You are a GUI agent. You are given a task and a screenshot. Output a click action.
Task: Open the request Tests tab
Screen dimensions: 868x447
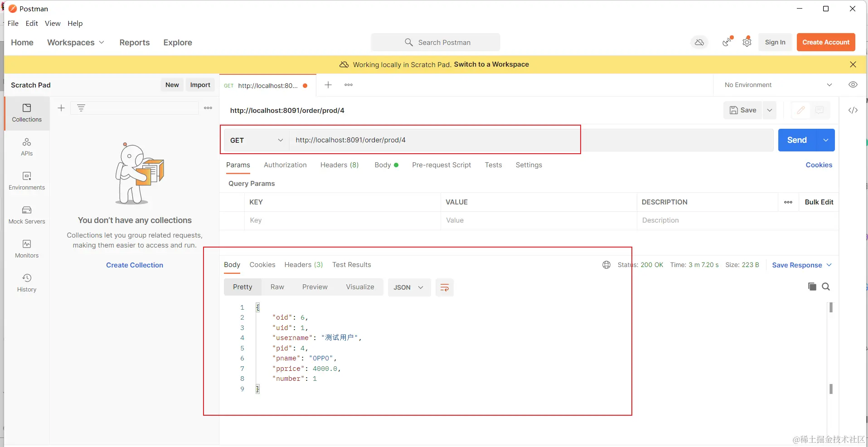click(493, 165)
